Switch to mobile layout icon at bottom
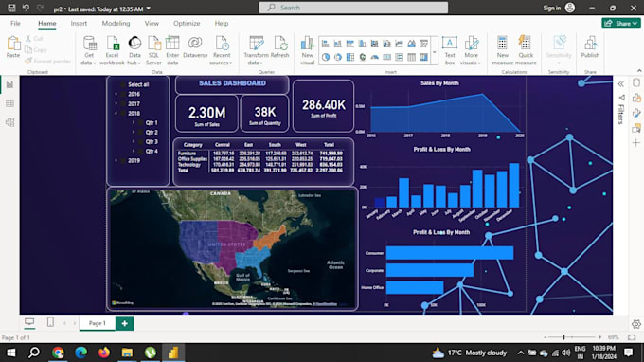644x362 pixels. (50, 322)
